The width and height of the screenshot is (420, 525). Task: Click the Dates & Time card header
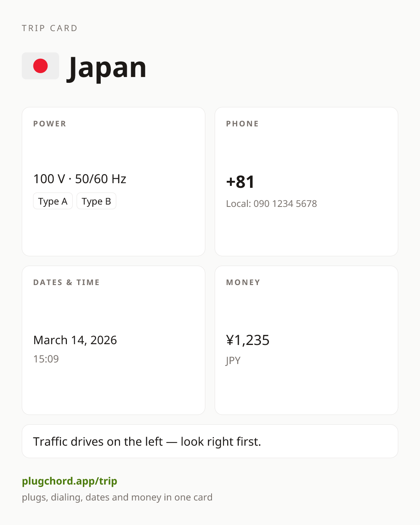66,282
